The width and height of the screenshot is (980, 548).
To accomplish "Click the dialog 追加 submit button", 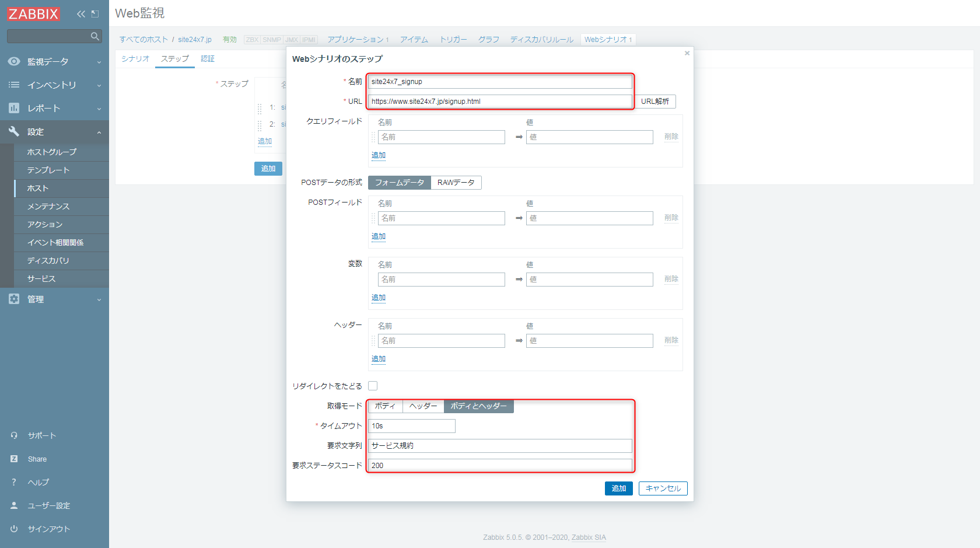I will point(619,488).
